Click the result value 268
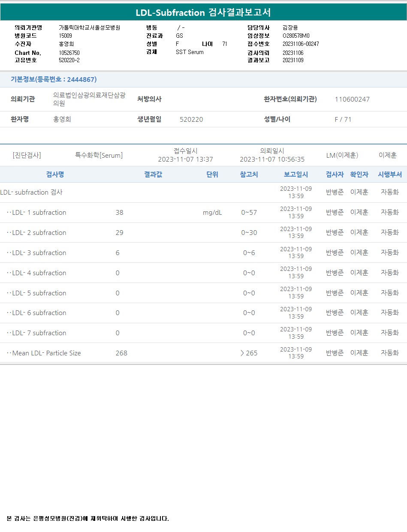The width and height of the screenshot is (407, 532). 121,353
